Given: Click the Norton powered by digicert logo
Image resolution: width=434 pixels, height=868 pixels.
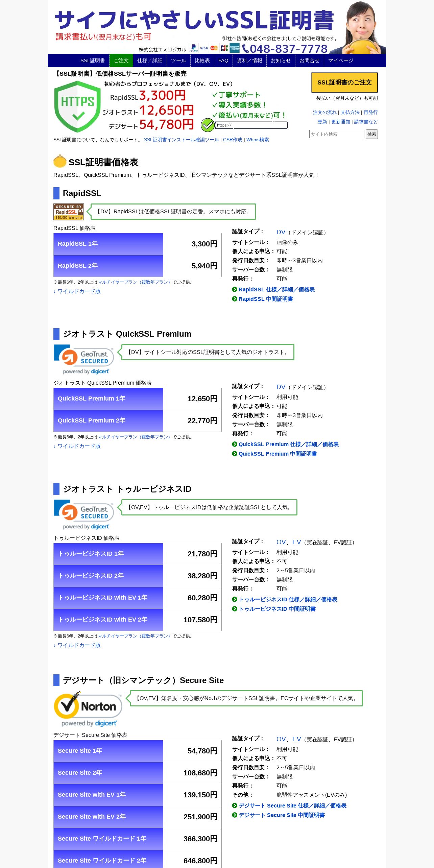Looking at the screenshot, I should [x=88, y=708].
